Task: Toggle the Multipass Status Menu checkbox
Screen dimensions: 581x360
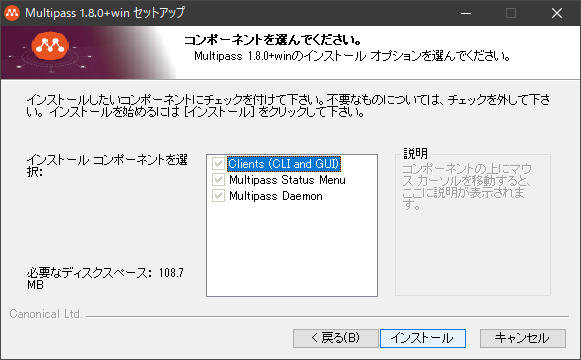Action: (x=218, y=180)
